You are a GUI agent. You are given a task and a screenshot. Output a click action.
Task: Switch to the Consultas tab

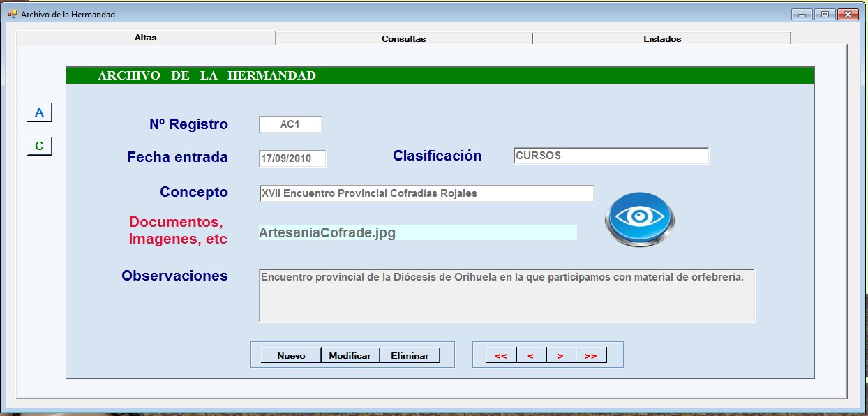tap(403, 38)
